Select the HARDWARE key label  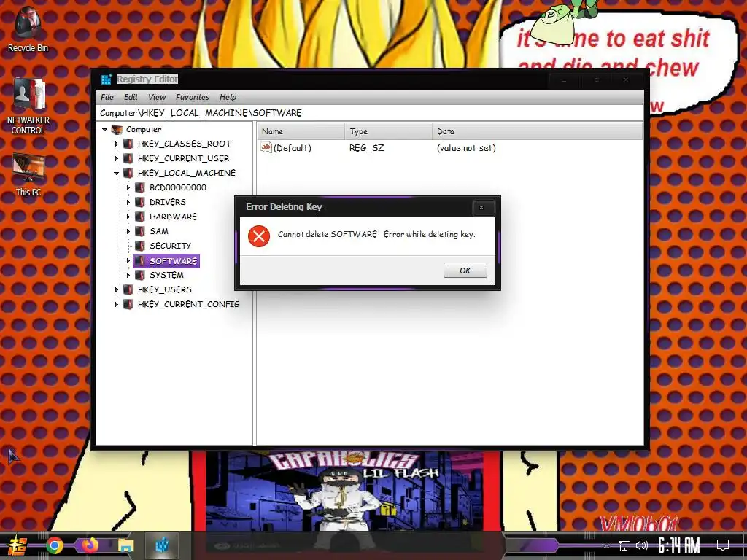pyautogui.click(x=173, y=217)
